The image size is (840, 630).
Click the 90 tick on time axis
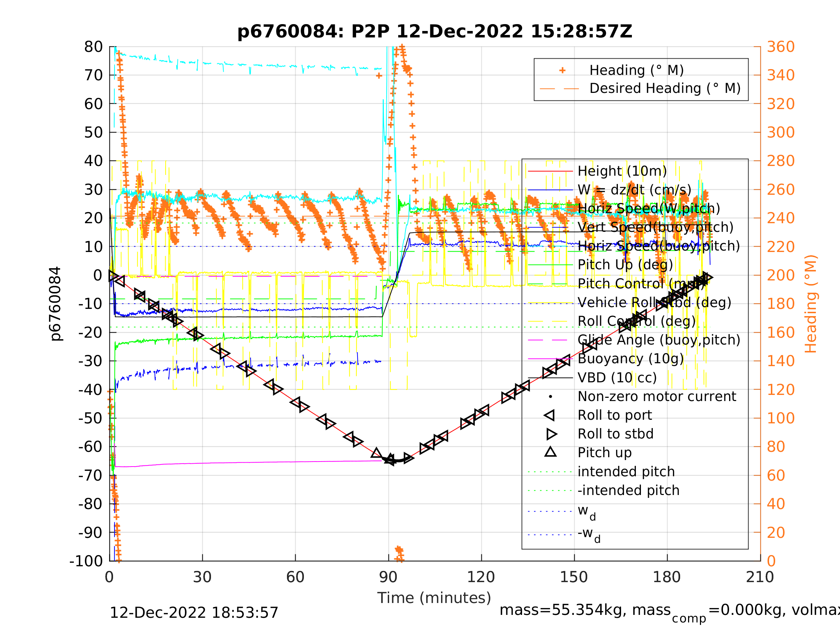pyautogui.click(x=388, y=577)
